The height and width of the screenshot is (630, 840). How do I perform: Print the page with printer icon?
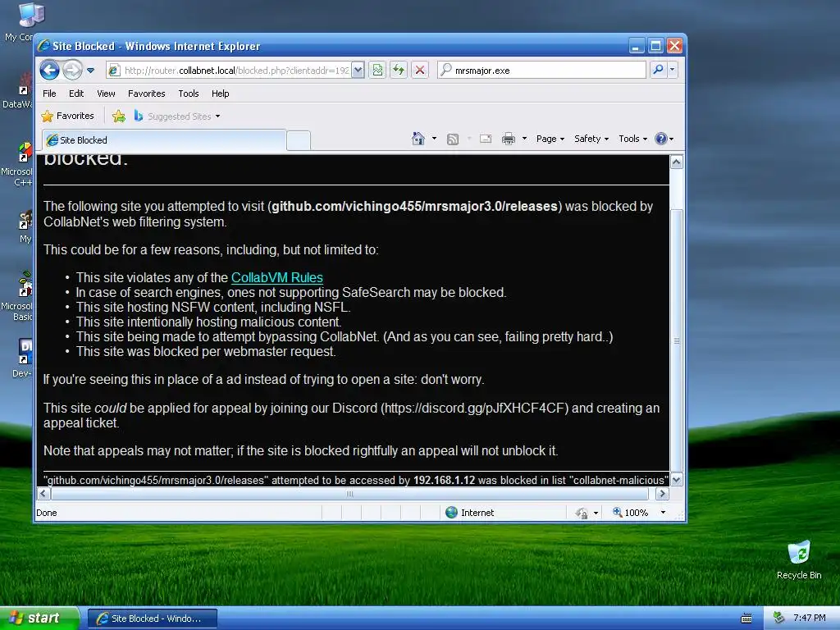pyautogui.click(x=509, y=139)
